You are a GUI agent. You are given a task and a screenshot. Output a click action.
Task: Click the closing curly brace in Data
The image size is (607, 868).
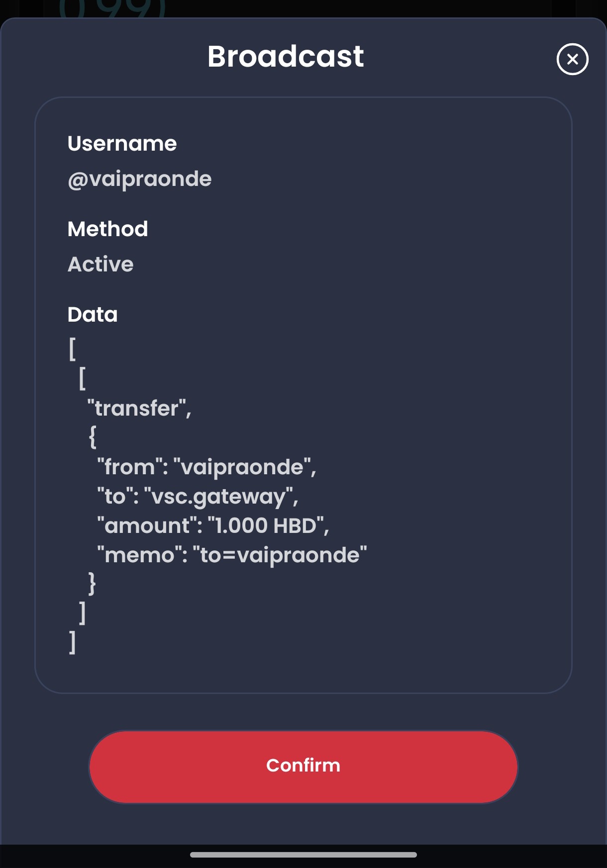[93, 584]
